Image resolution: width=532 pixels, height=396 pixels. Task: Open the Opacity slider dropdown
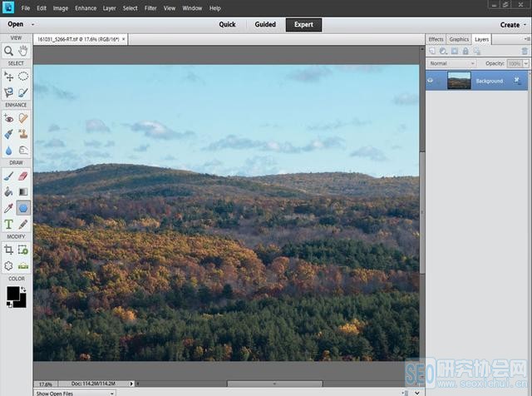pos(526,63)
